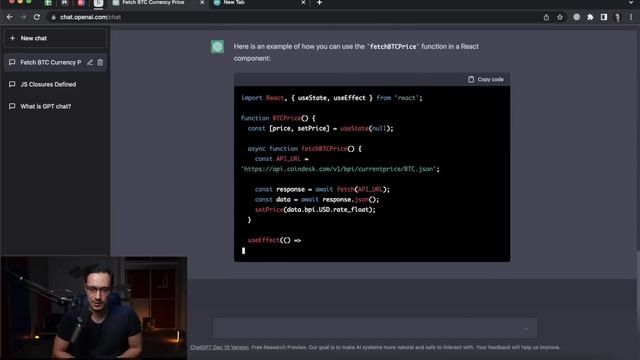Click the send message icon
Viewport: 640px width, 360px height.
click(526, 329)
